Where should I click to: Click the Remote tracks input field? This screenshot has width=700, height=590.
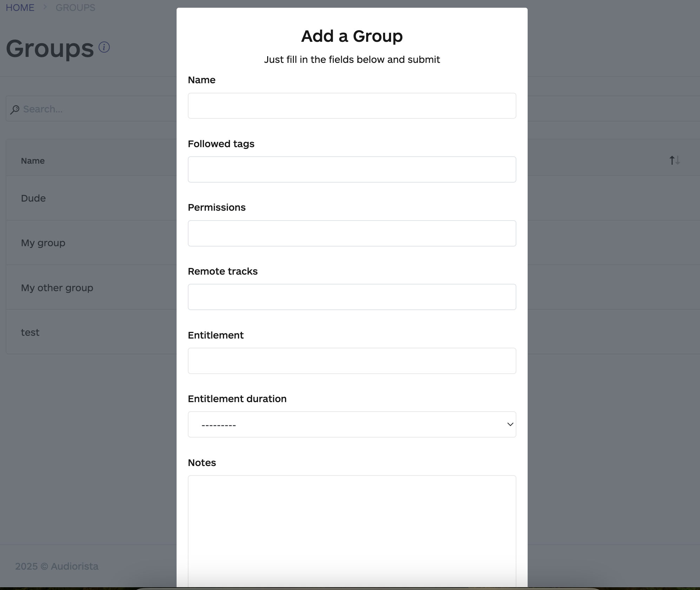pos(351,297)
